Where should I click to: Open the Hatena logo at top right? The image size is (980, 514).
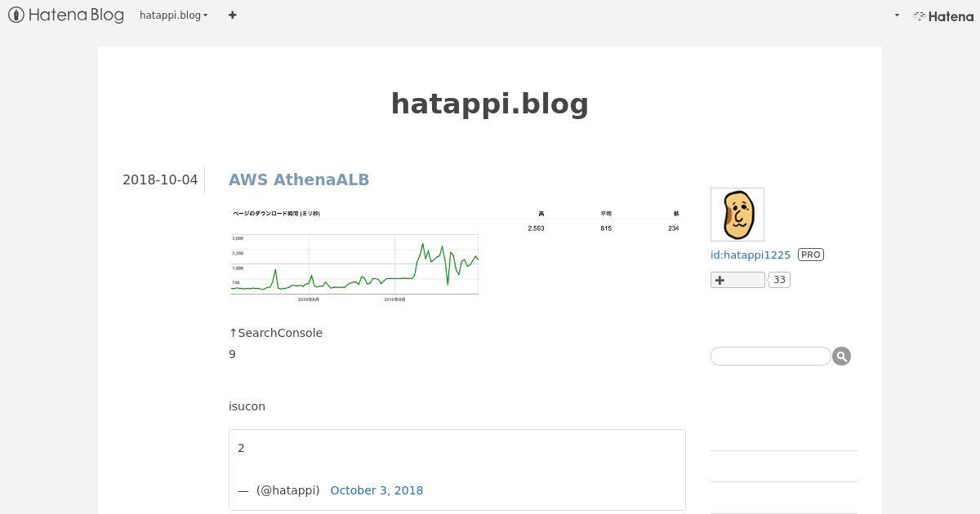[x=943, y=16]
